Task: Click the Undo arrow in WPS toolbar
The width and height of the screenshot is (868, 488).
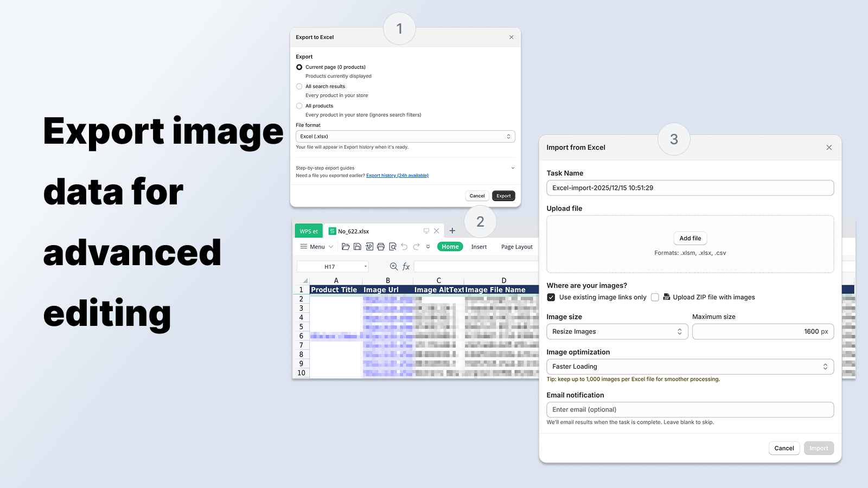Action: [404, 247]
